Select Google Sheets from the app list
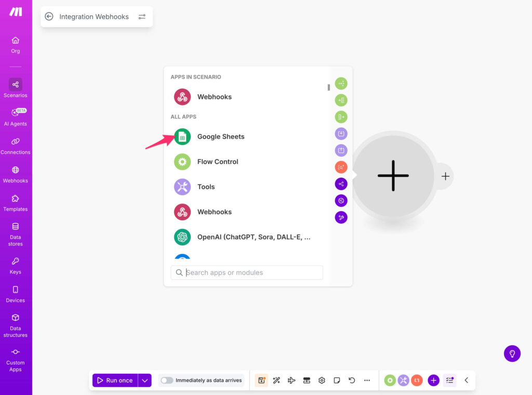Screen dimensions: 532x395 (220, 137)
